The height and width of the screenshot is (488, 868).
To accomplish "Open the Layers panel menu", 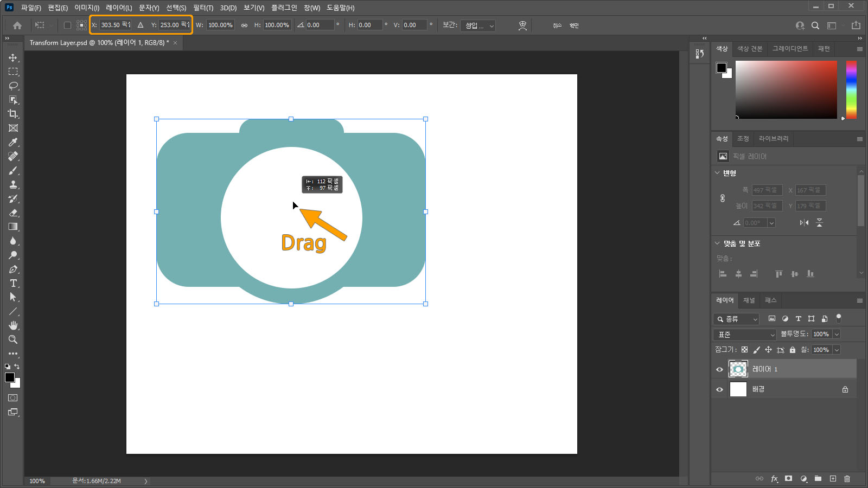I will click(859, 300).
